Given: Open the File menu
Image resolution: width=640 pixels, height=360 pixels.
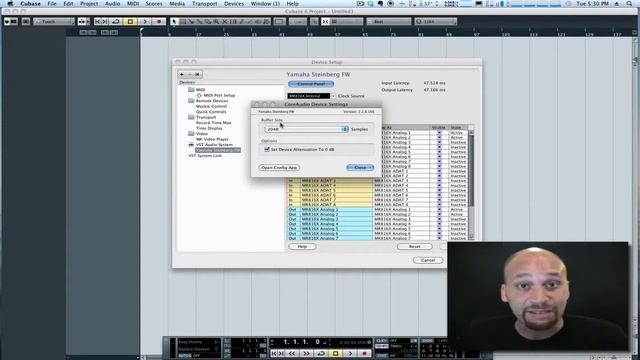Looking at the screenshot, I should point(52,4).
